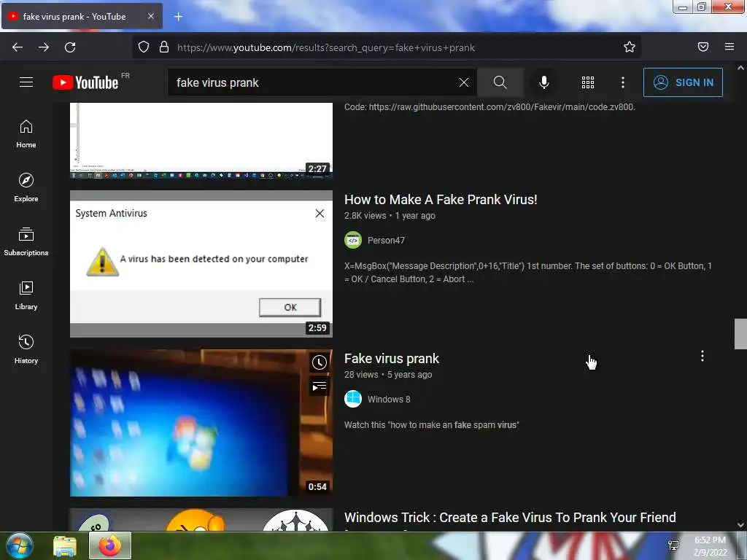Image resolution: width=747 pixels, height=560 pixels.
Task: Click the MsgBox description snippet text
Action: click(x=528, y=273)
